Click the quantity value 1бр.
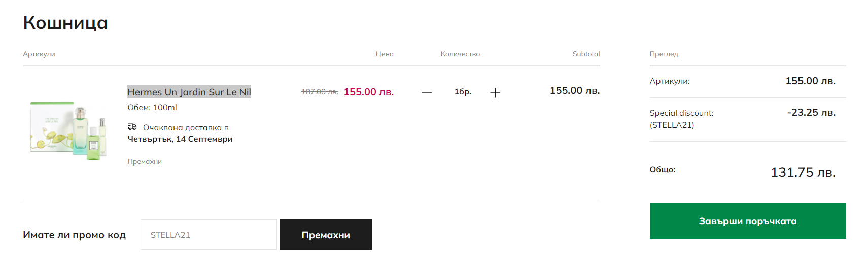The width and height of the screenshot is (868, 263). point(463,92)
